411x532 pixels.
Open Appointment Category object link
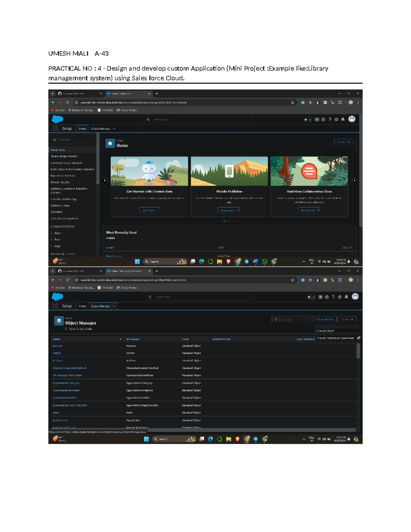click(x=66, y=383)
